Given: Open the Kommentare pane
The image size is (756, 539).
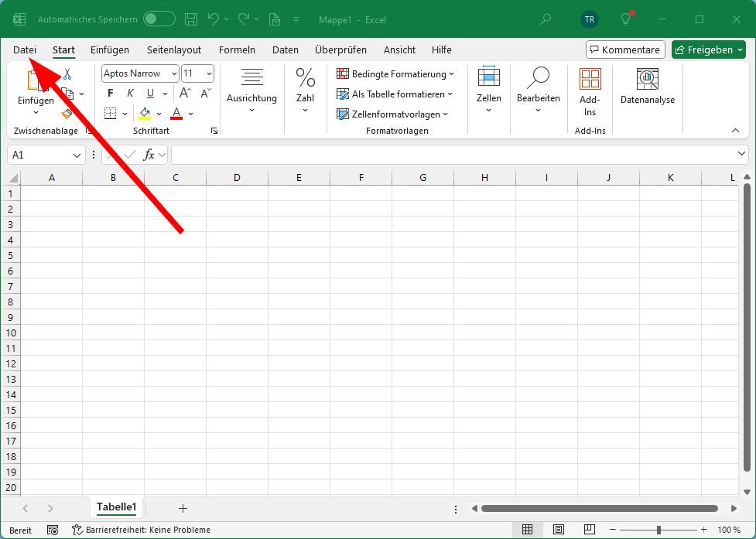Looking at the screenshot, I should click(x=624, y=49).
